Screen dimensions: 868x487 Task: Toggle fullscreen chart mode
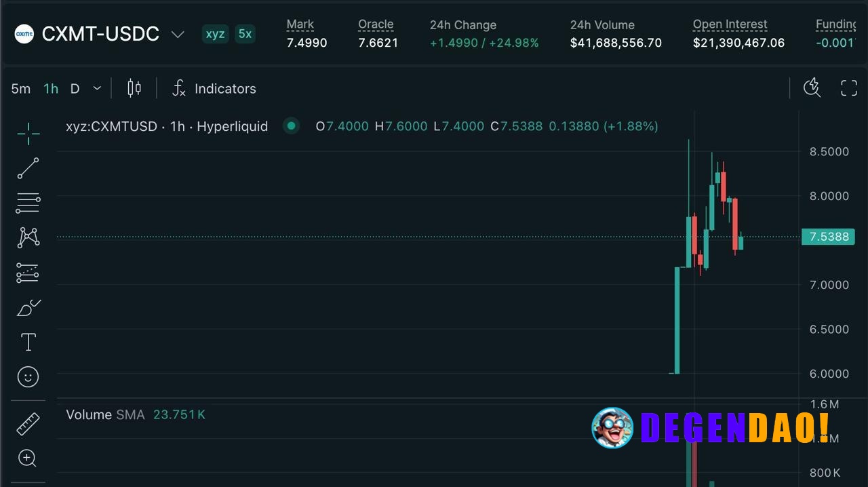click(849, 87)
